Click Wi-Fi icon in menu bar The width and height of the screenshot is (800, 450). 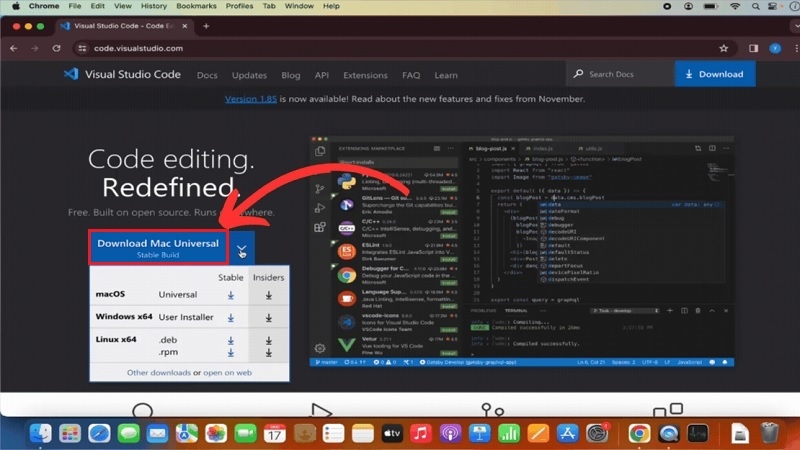click(735, 6)
